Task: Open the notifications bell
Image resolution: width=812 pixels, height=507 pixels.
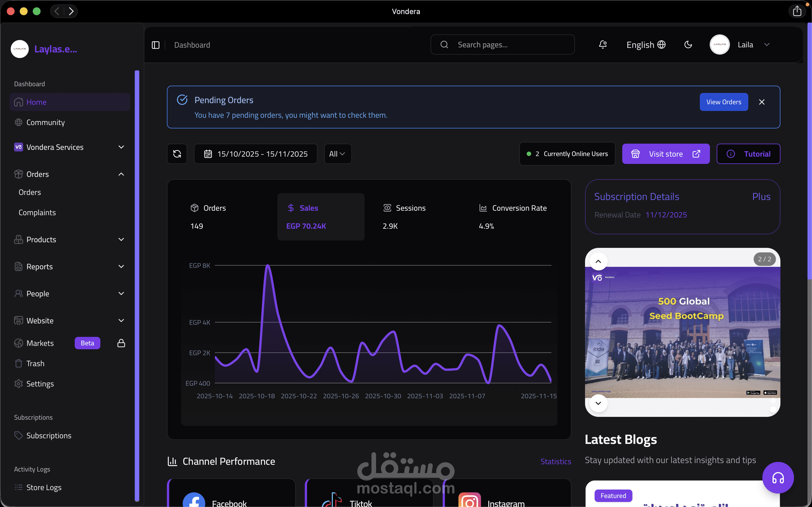Action: [603, 45]
